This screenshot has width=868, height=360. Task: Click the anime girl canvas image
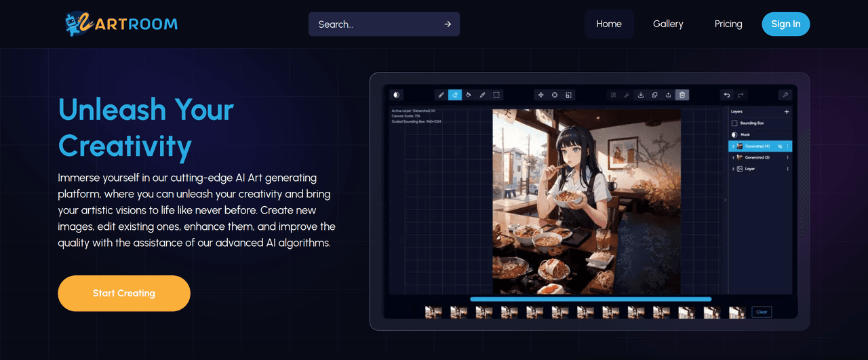coord(586,202)
